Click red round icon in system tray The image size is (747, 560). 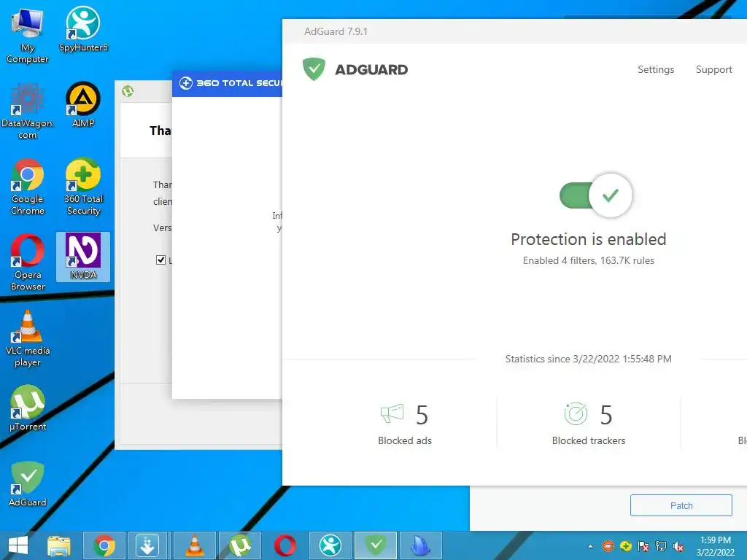pos(608,546)
